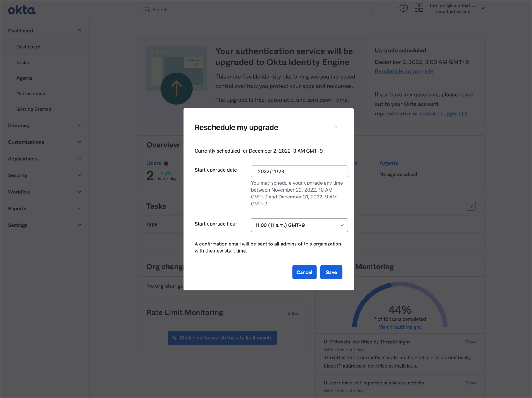Click the info icon next to Users

[x=166, y=163]
